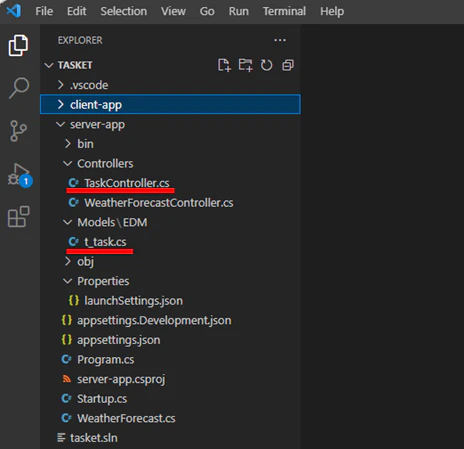The height and width of the screenshot is (449, 464).
Task: Expand the bin folder chevron
Action: (x=68, y=144)
